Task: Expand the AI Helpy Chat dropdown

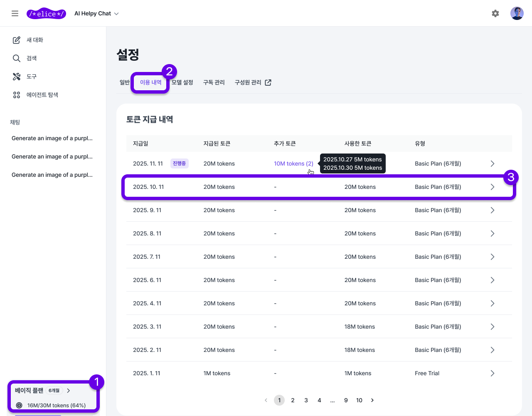Action: tap(96, 14)
